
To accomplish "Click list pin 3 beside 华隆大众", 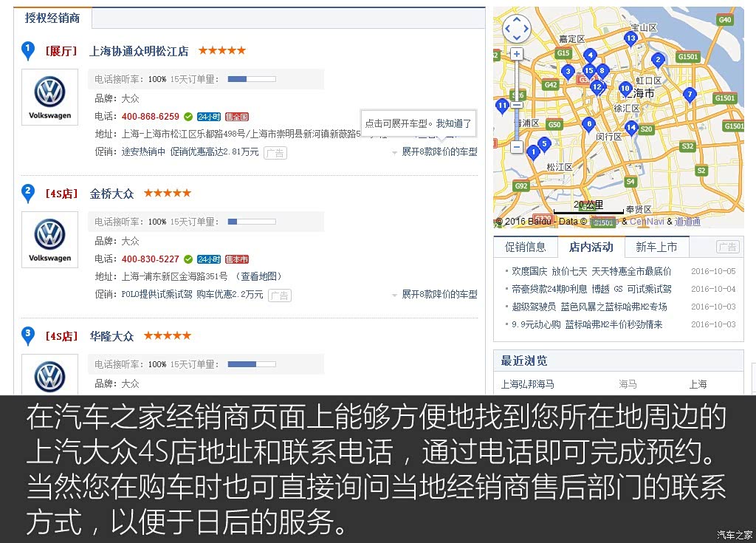I will (x=28, y=335).
